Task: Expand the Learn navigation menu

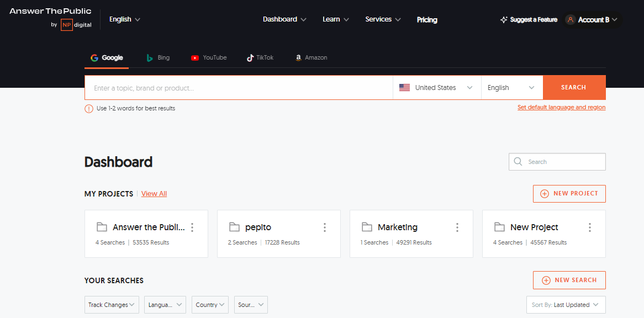Action: (x=336, y=19)
